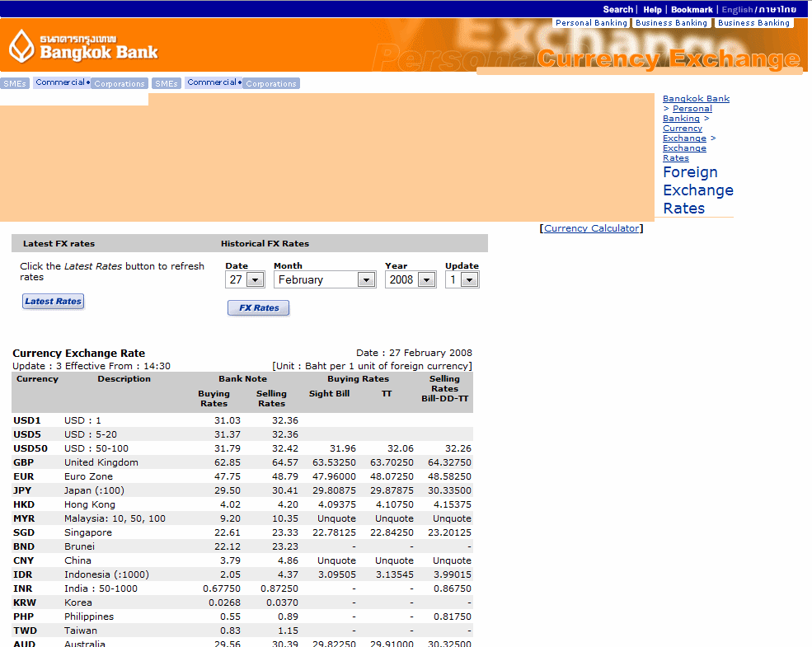This screenshot has width=812, height=647.
Task: Click USD50 TT buying rate 32.06
Action: 401,448
